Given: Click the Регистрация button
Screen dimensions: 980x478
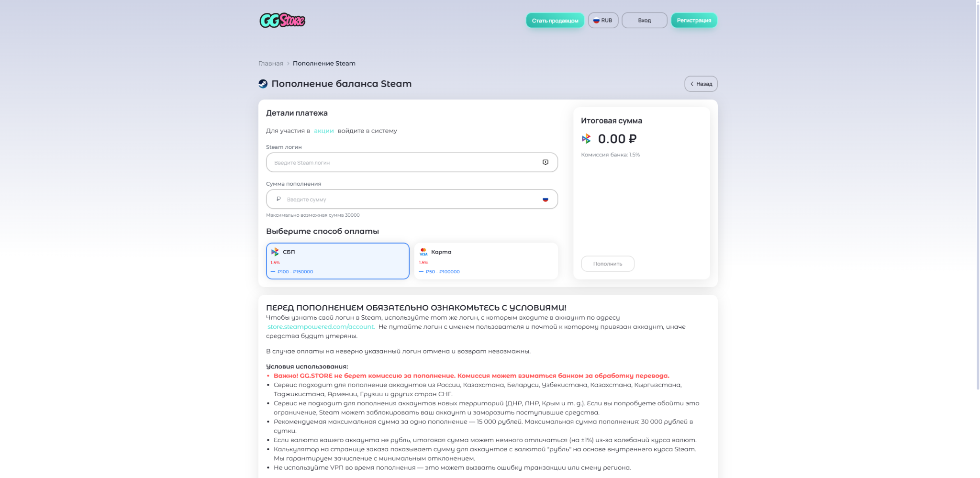Looking at the screenshot, I should [x=693, y=20].
